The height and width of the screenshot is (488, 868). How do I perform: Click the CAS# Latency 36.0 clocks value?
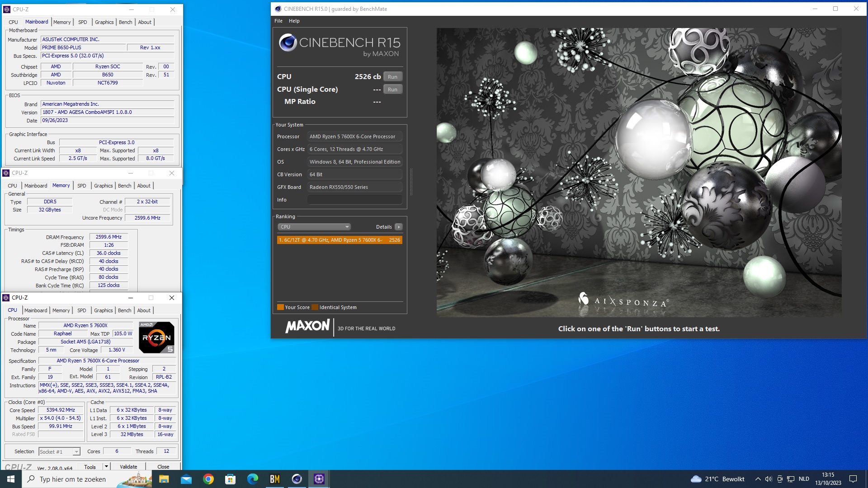(x=108, y=253)
